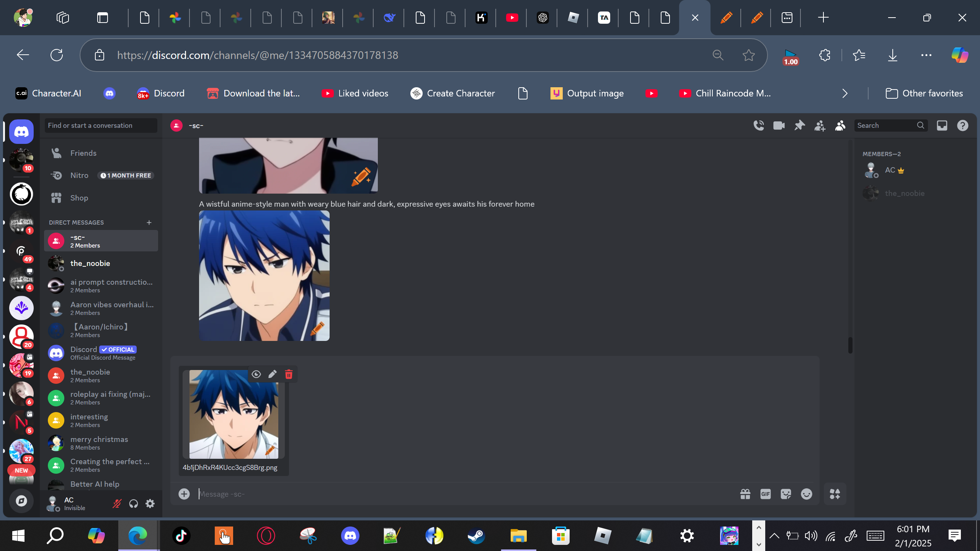
Task: Show hidden system tray icons
Action: (x=774, y=536)
